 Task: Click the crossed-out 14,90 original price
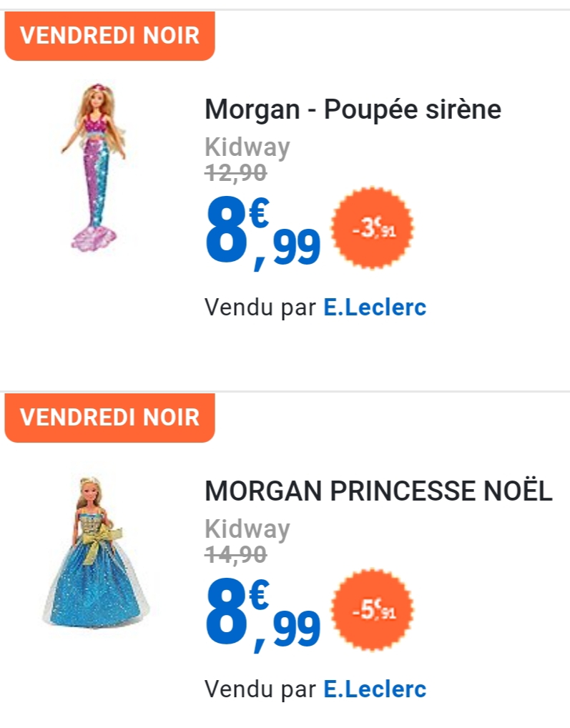(236, 554)
